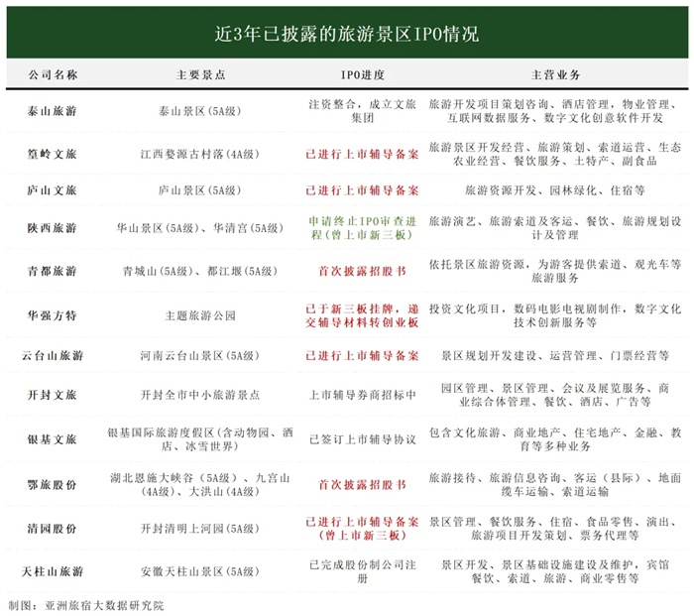Click 青都旅游's 首次披露招股书 status
Screen dimensions: 694x616
pyautogui.click(x=363, y=271)
